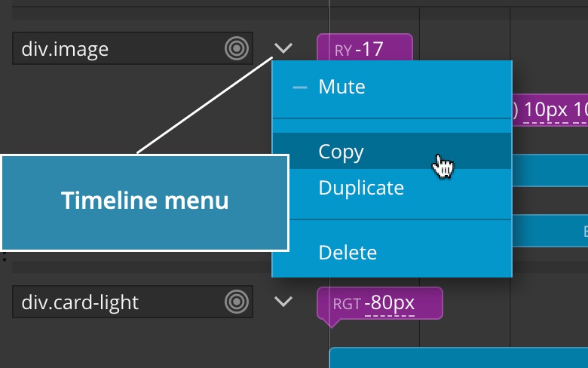Click the blue timeline bar right of Copy
This screenshot has height=368, width=588.
tap(550, 170)
